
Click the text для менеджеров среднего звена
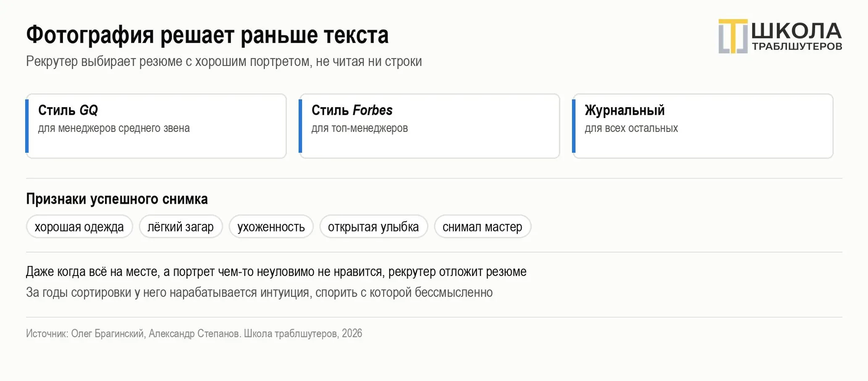tap(114, 128)
